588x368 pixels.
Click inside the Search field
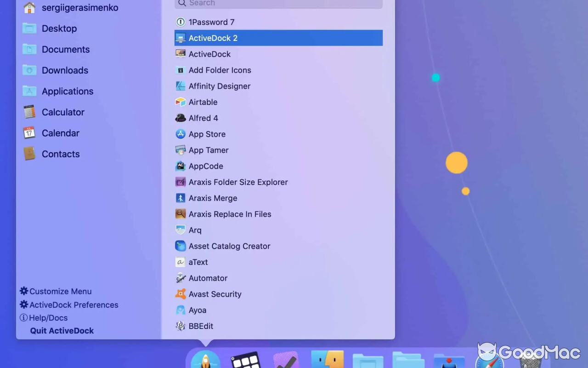tap(278, 4)
